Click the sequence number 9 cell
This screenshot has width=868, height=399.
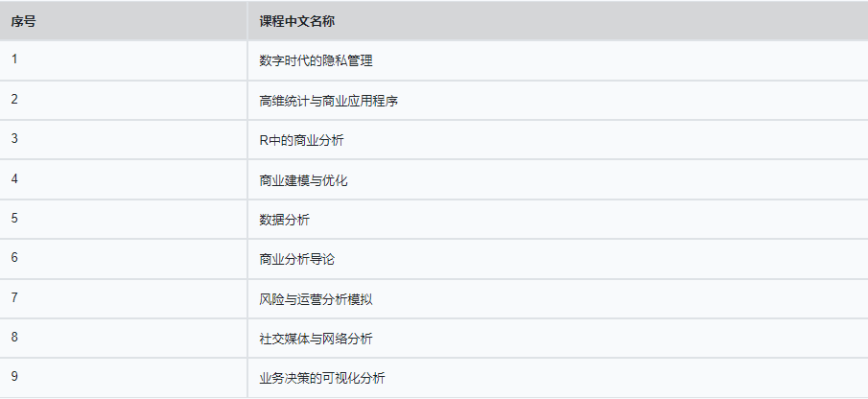coord(14,378)
